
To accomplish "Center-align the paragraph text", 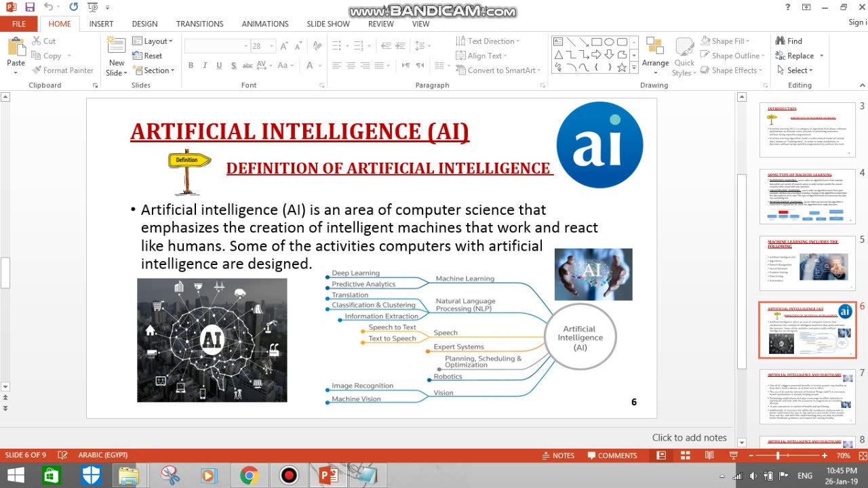I will tap(351, 66).
